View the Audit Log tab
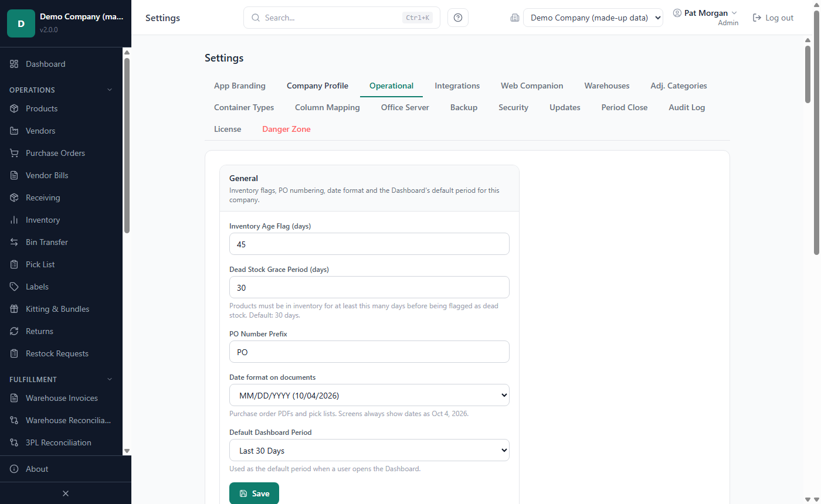This screenshot has height=504, width=821. [x=687, y=107]
